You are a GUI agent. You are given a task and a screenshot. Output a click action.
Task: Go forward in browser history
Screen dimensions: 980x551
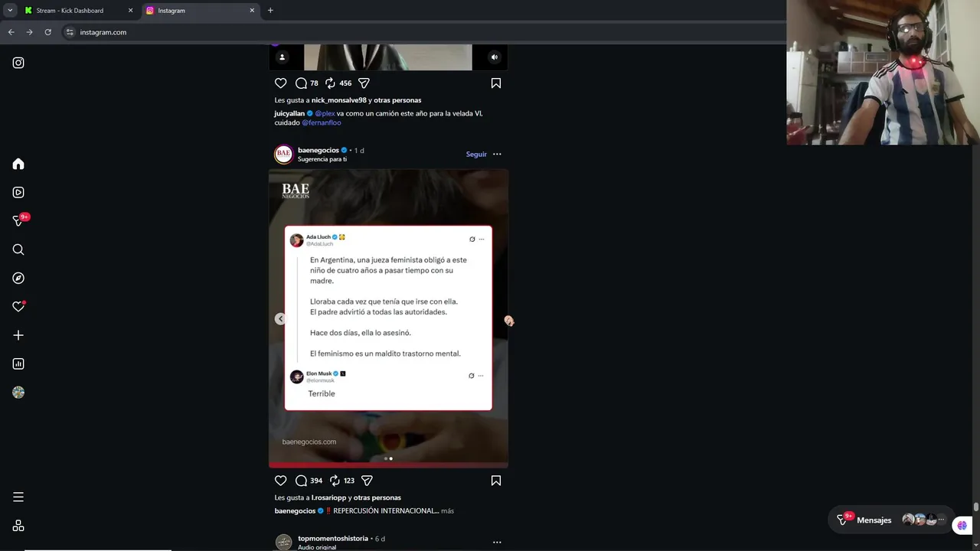29,32
